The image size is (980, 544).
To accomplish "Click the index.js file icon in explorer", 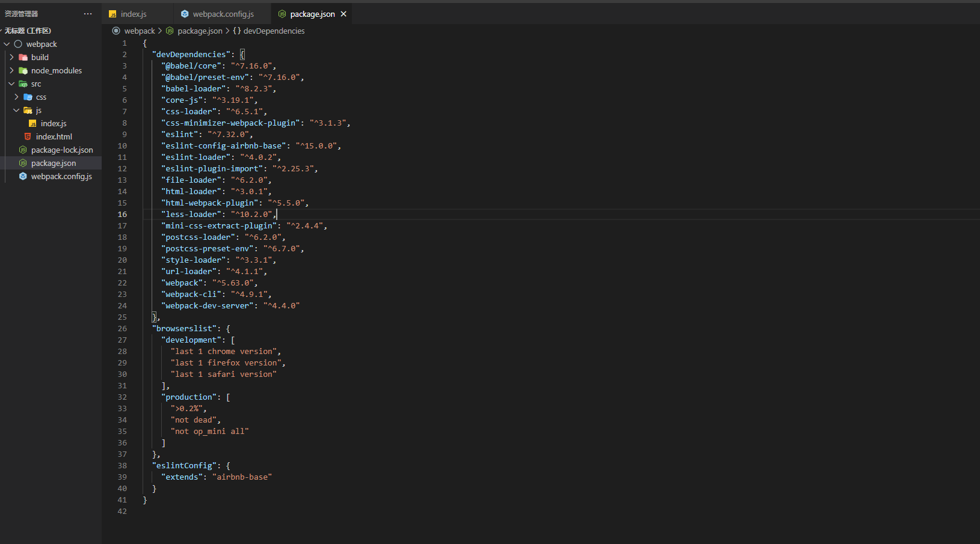I will [32, 123].
